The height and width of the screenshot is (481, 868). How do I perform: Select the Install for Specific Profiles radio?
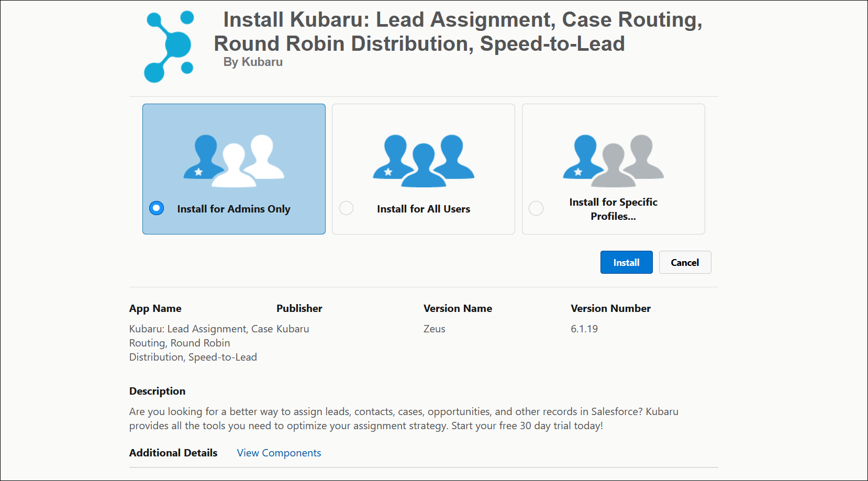pos(536,208)
